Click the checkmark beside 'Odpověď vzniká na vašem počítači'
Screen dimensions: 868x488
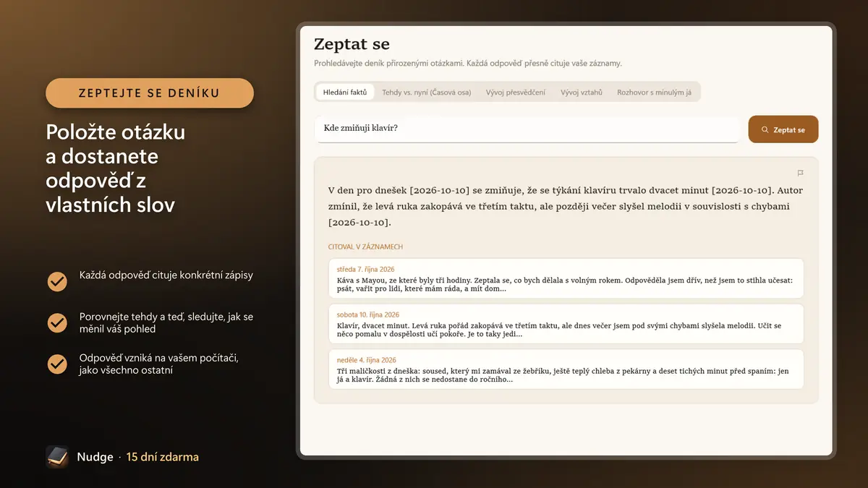[x=57, y=364]
